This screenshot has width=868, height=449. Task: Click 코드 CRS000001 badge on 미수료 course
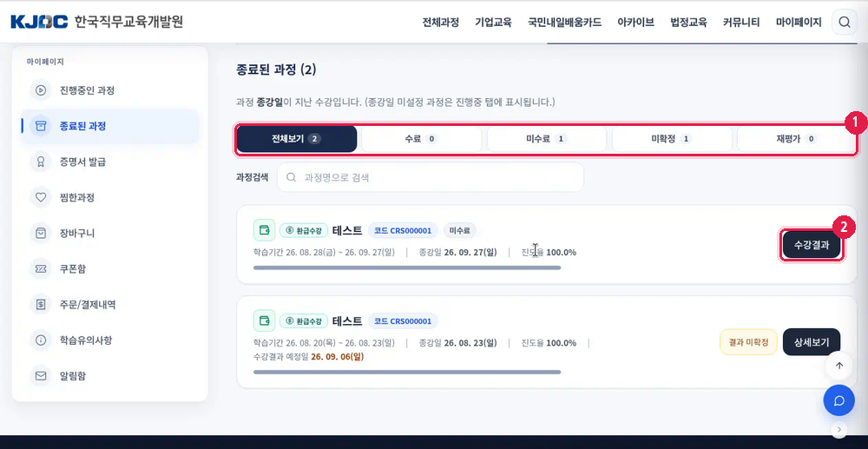pos(403,230)
